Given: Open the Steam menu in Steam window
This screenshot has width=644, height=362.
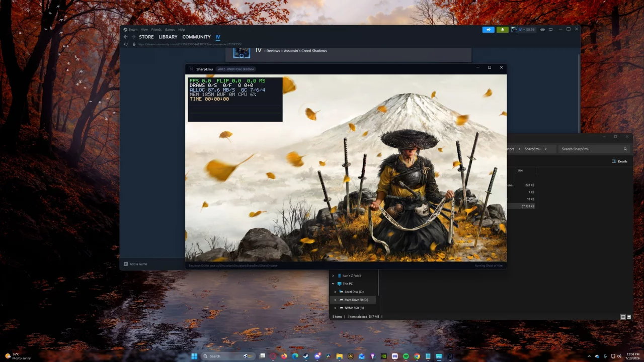Looking at the screenshot, I should [x=133, y=30].
